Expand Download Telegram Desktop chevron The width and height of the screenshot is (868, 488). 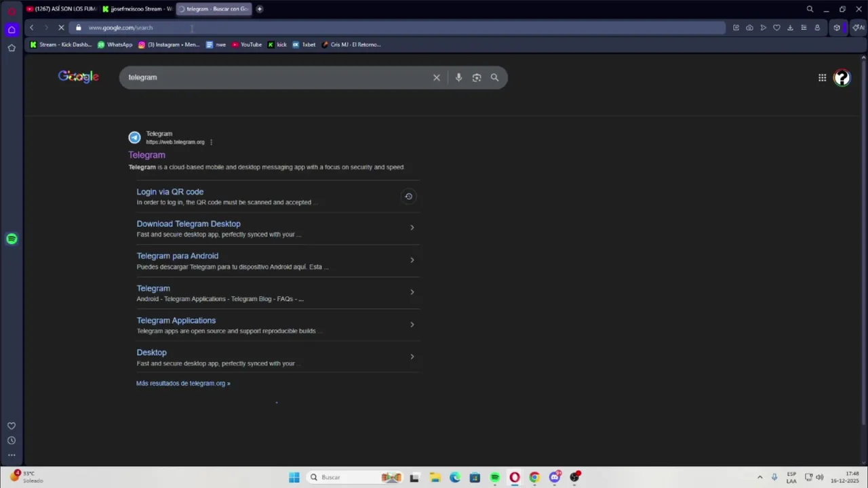point(412,228)
